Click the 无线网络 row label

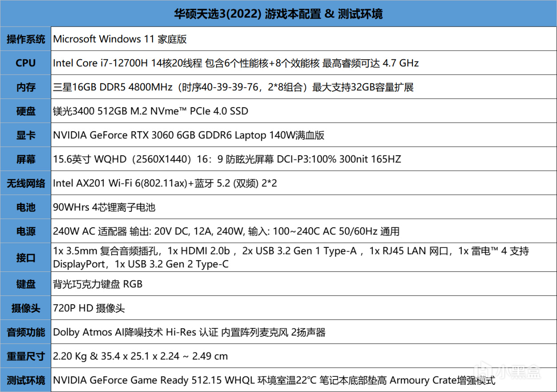tap(26, 183)
